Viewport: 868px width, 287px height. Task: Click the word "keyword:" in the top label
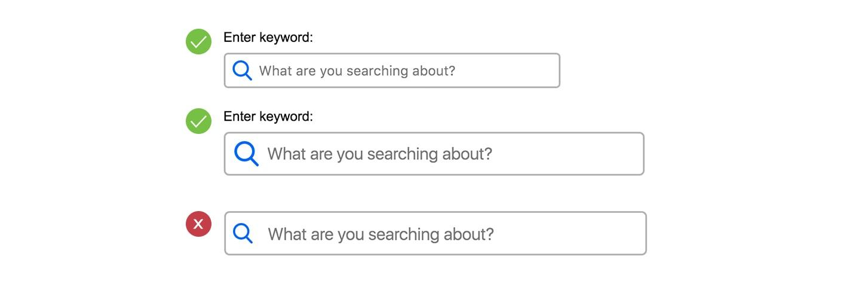[x=286, y=38]
